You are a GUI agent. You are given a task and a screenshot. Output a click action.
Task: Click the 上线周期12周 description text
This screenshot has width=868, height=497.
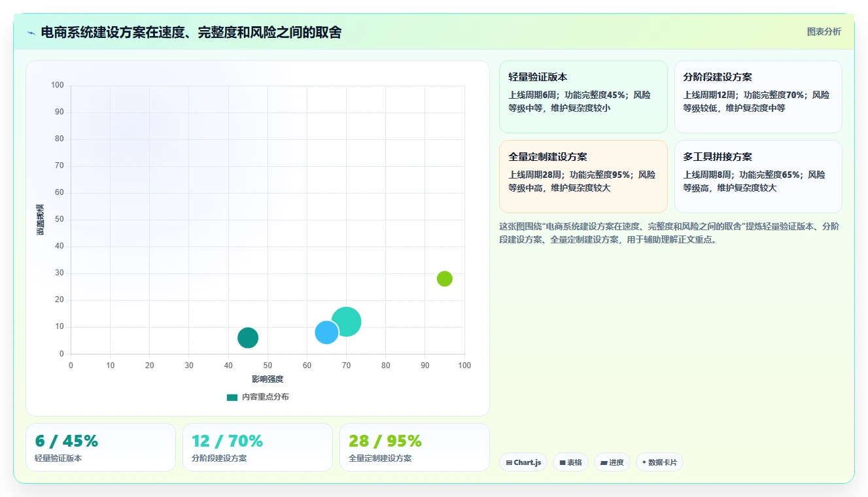coord(756,101)
